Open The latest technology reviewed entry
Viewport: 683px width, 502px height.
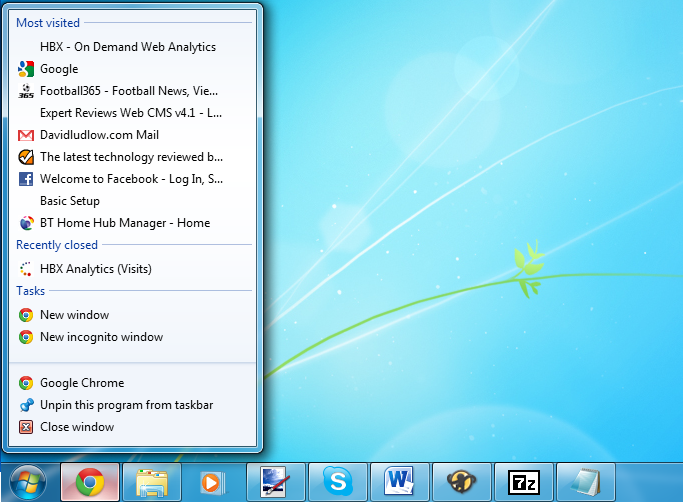[132, 157]
